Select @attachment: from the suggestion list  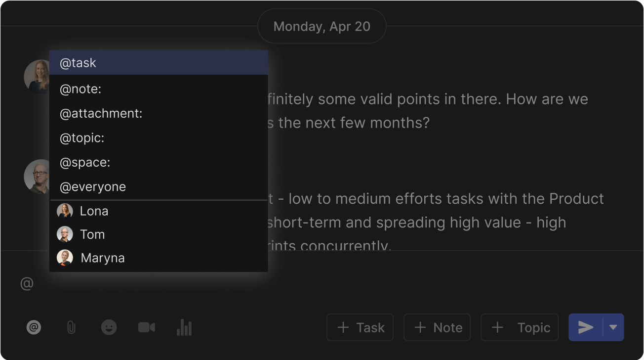tap(158, 113)
